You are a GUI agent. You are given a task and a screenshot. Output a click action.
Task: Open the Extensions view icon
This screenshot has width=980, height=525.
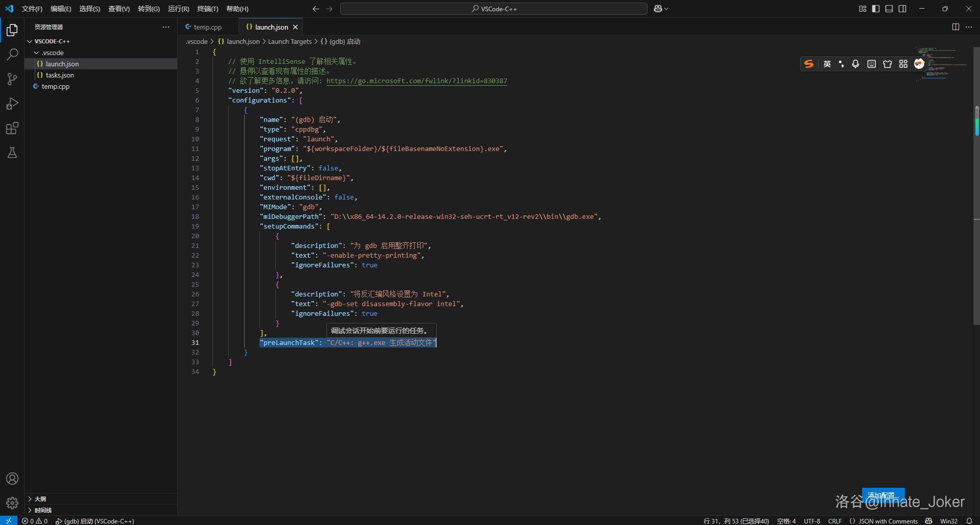[12, 128]
